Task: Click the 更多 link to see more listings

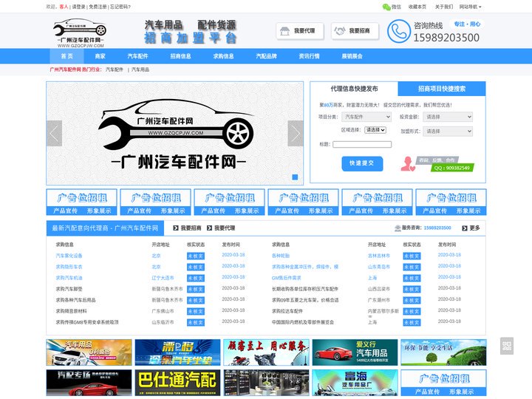Action: (x=471, y=228)
